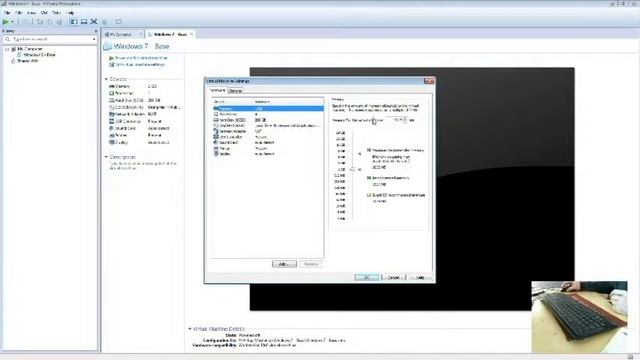Screen dimensions: 640x360
Task: Close the Library panel
Action: [96, 31]
